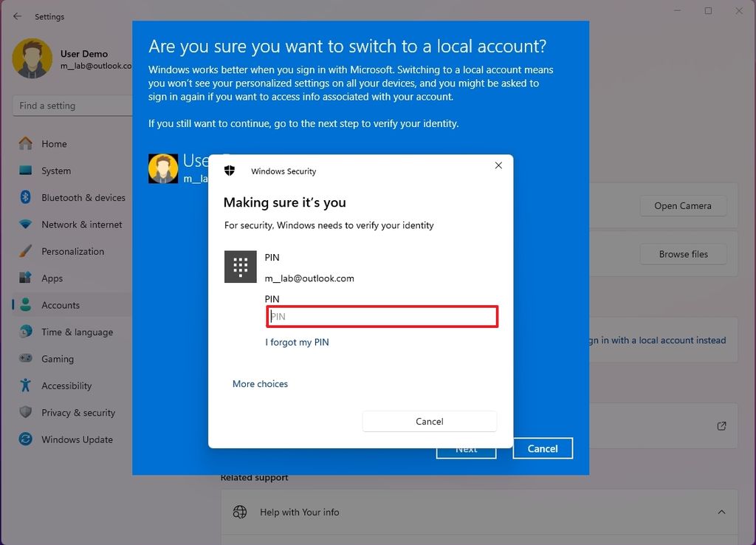
Task: Click the Personalization brush icon
Action: click(x=25, y=251)
